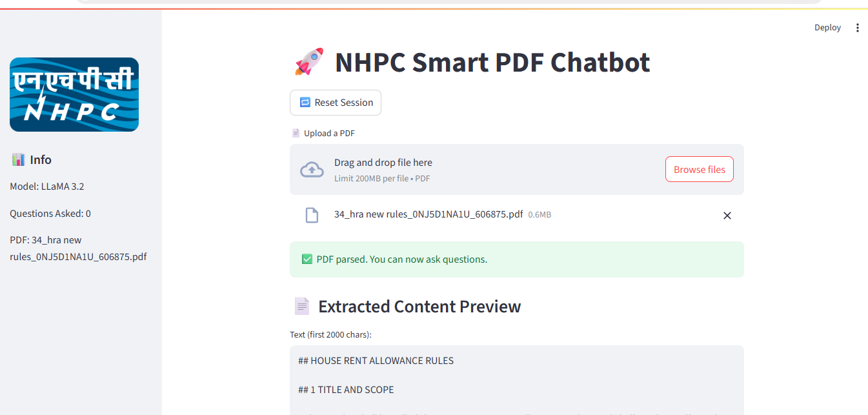Click the NHPC logo image
Screen dimensions: 868x415
click(74, 94)
